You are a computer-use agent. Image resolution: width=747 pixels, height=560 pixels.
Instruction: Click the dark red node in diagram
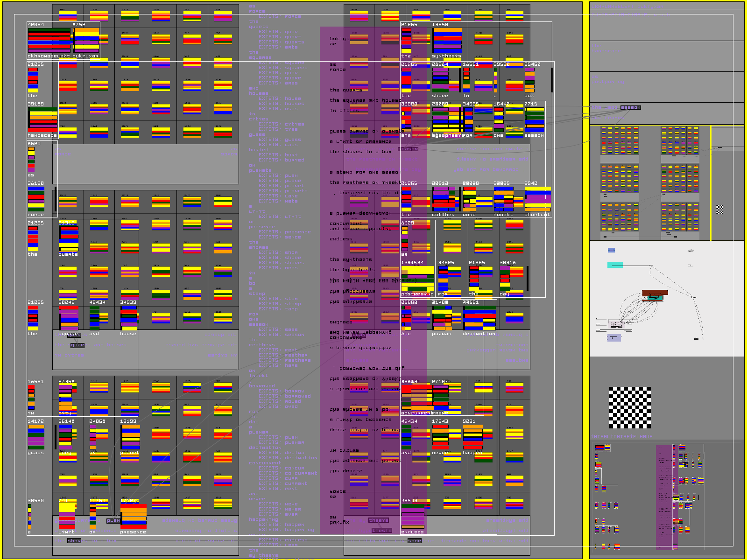655,293
